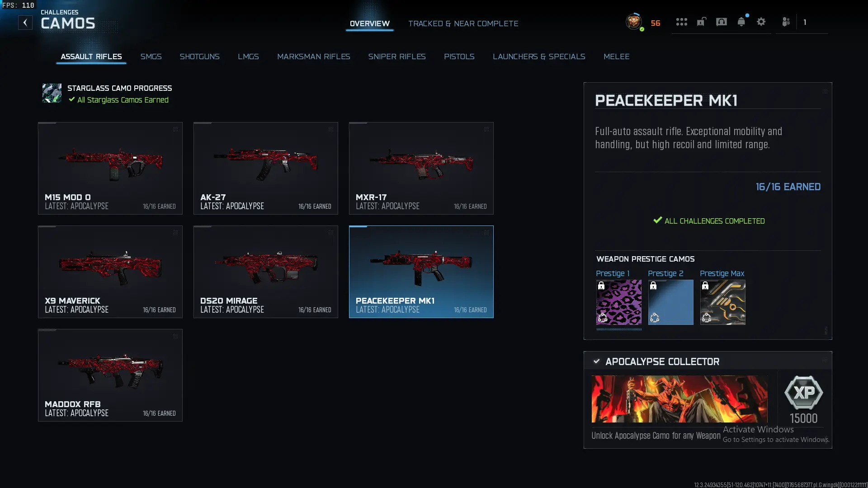Open the notifications bell icon
The image size is (868, 488).
[x=741, y=22]
